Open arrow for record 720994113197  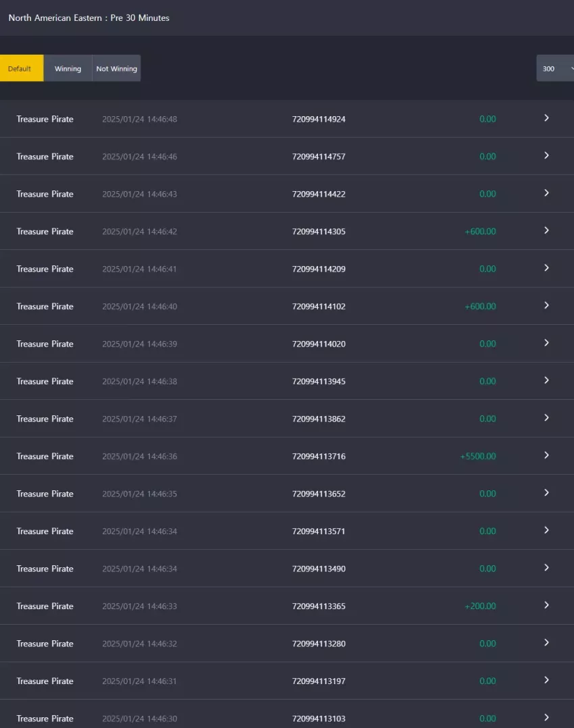click(546, 679)
